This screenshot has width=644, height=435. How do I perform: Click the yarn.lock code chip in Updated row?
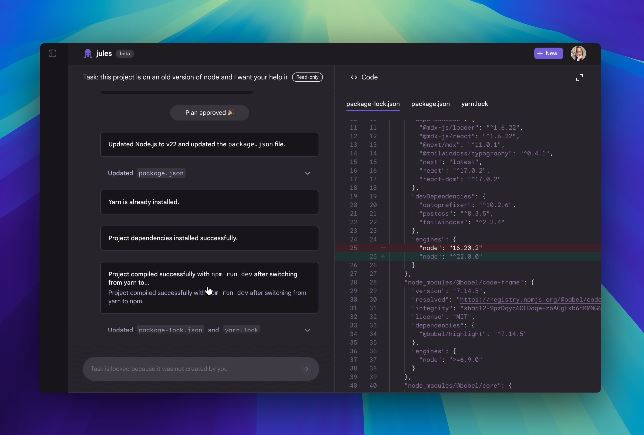[x=241, y=330]
